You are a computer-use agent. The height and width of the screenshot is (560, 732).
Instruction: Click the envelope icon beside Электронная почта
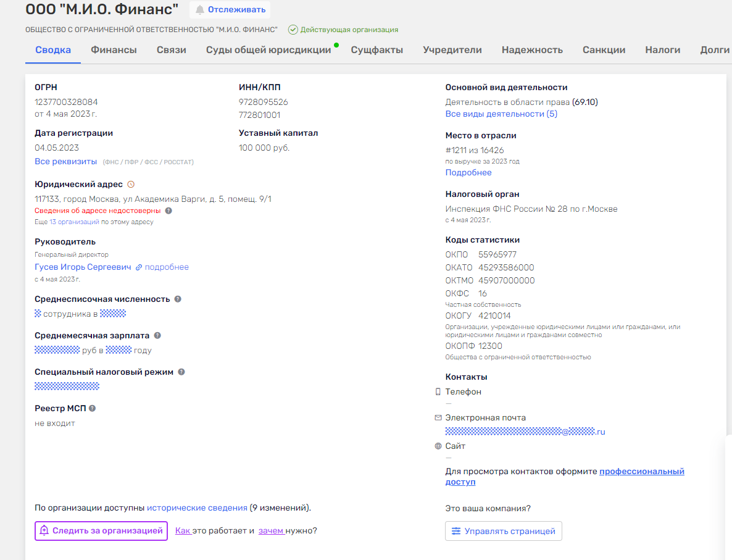pyautogui.click(x=438, y=417)
